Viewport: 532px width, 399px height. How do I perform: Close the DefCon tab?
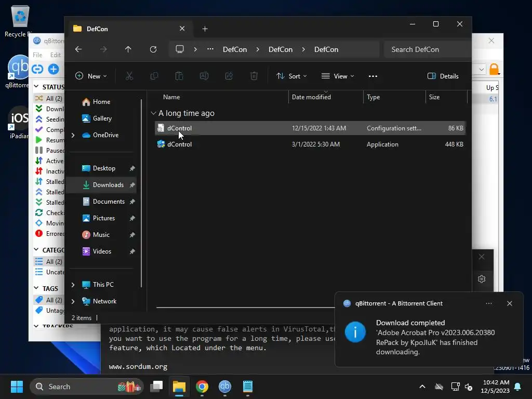182,29
